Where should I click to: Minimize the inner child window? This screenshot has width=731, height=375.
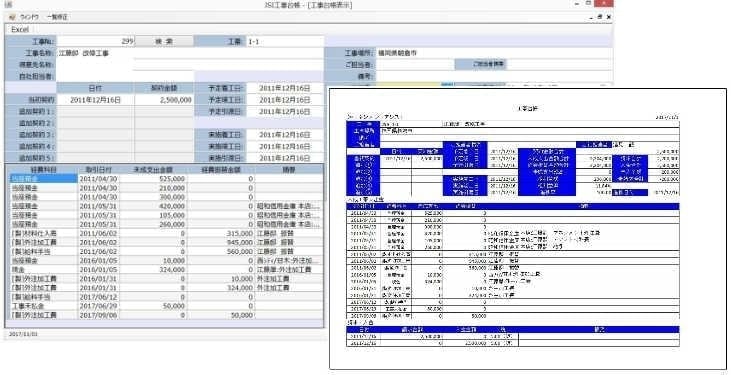(591, 17)
